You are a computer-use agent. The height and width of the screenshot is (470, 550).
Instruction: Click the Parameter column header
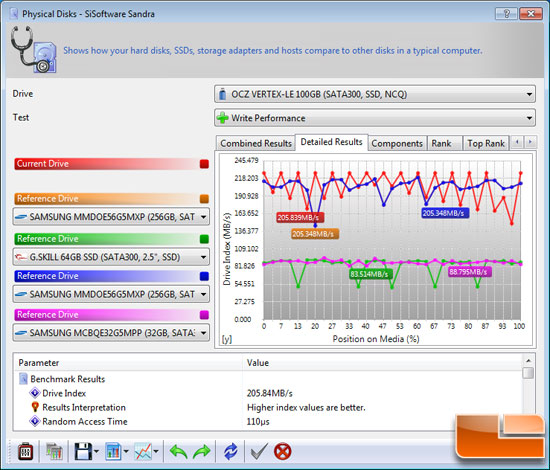(x=128, y=362)
